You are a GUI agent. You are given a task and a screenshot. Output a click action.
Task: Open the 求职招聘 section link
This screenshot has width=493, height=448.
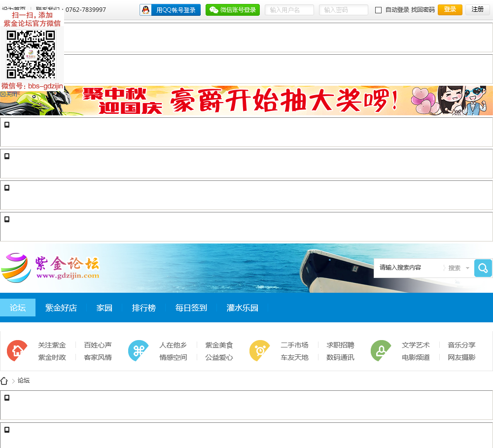point(341,345)
